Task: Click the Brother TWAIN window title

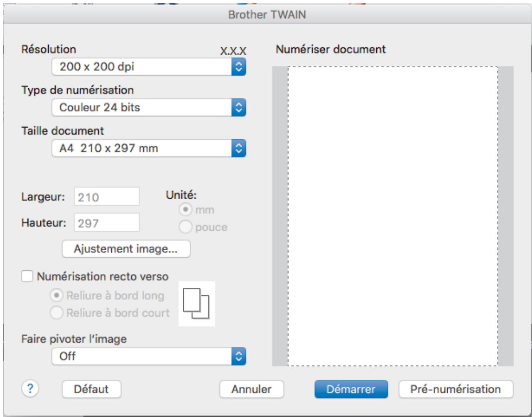Action: coord(267,16)
